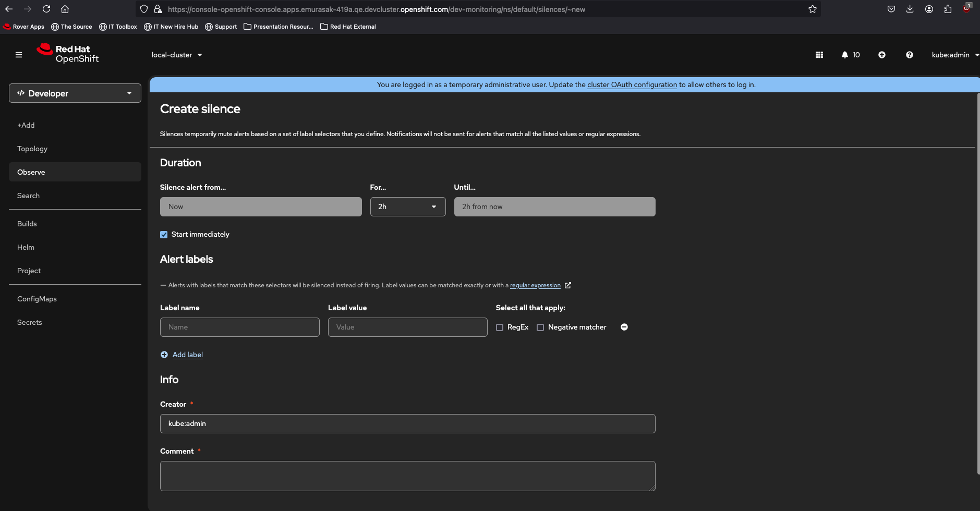Open the 2h duration dropdown

407,206
